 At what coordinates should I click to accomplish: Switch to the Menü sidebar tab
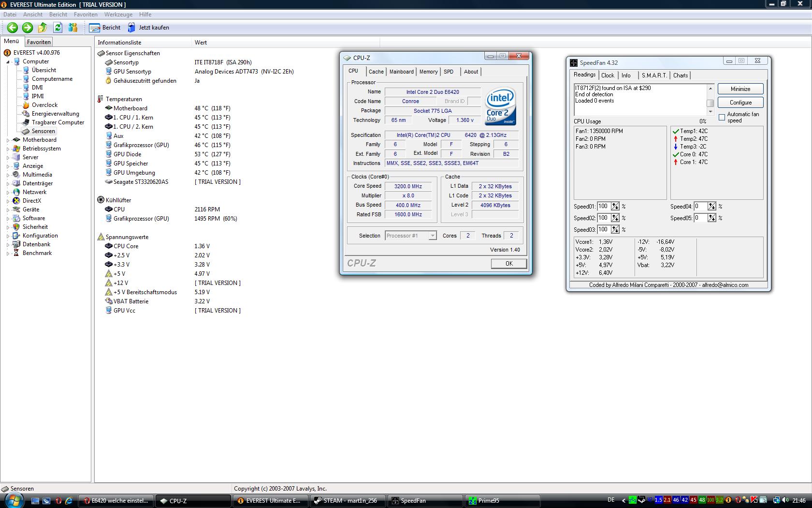coord(12,42)
